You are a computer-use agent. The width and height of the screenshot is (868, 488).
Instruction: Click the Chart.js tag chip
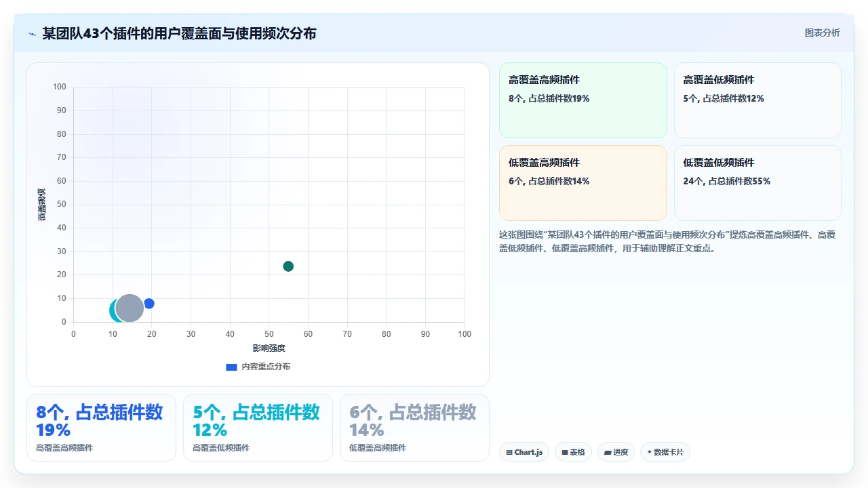pos(524,452)
